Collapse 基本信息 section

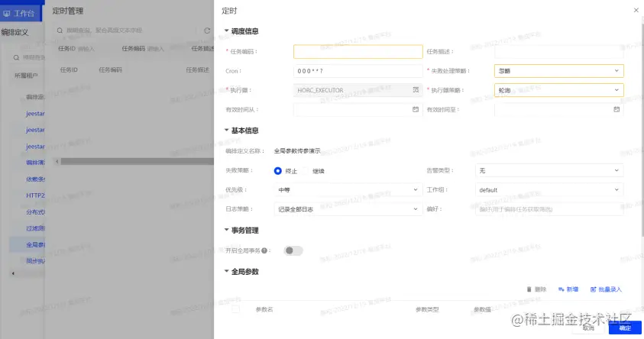tap(226, 130)
